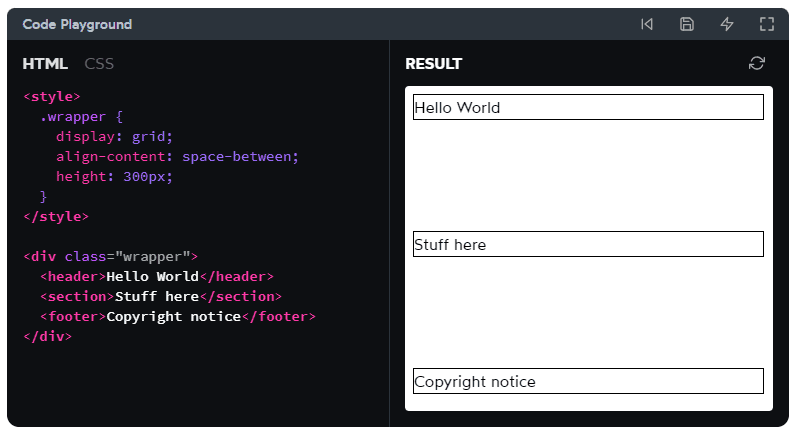
Task: Click the closing brace of .wrapper rule
Action: 43,196
